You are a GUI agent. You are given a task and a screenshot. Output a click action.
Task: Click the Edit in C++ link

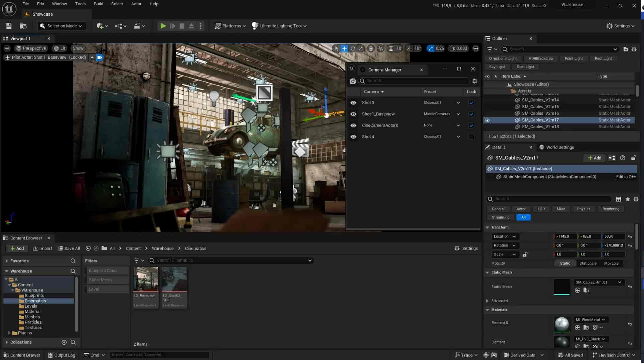(626, 177)
